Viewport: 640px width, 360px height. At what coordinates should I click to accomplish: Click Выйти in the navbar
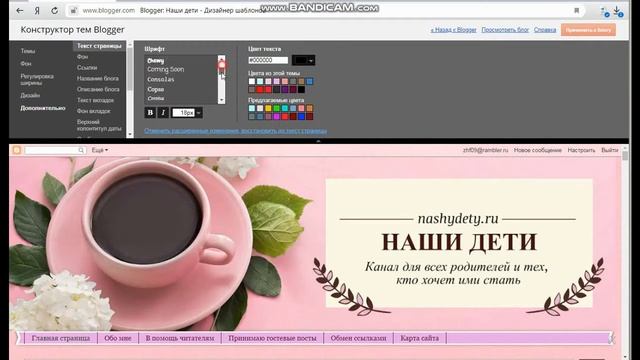[x=609, y=150]
